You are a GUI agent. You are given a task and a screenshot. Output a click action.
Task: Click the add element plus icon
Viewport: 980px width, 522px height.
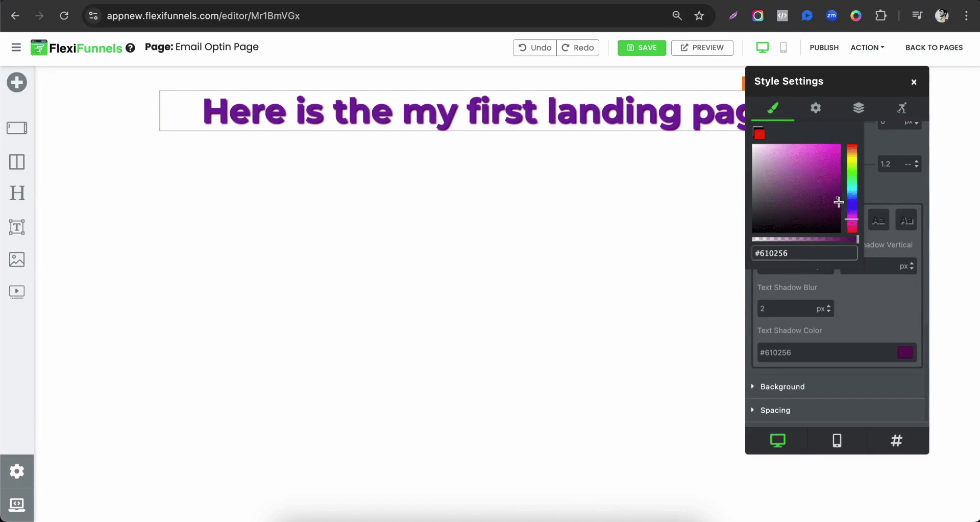tap(17, 82)
